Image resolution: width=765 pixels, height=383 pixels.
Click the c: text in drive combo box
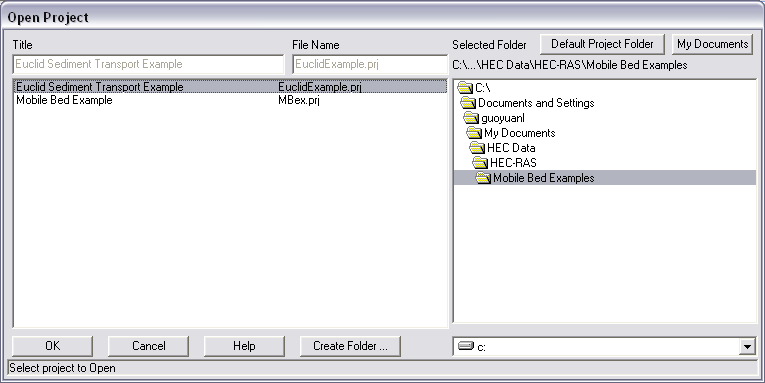point(481,347)
